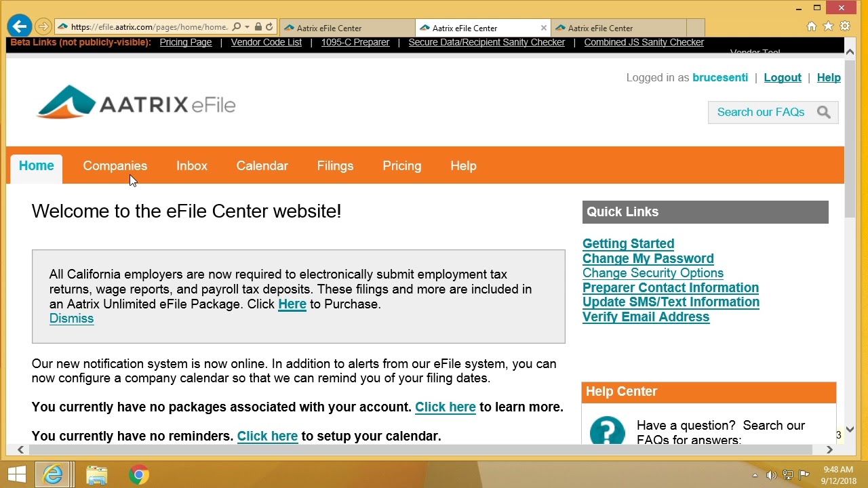Launch Google Chrome from the taskbar
The height and width of the screenshot is (488, 868).
coord(139,474)
